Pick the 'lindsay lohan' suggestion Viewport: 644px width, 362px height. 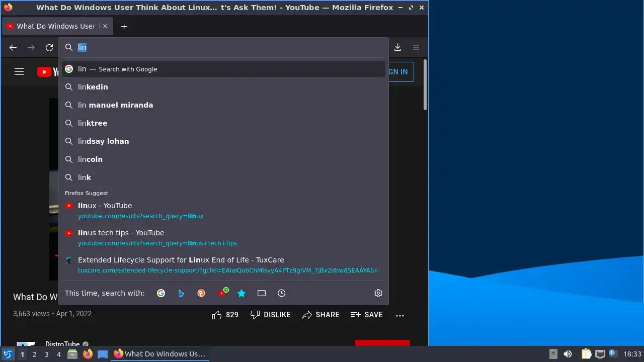(224, 141)
